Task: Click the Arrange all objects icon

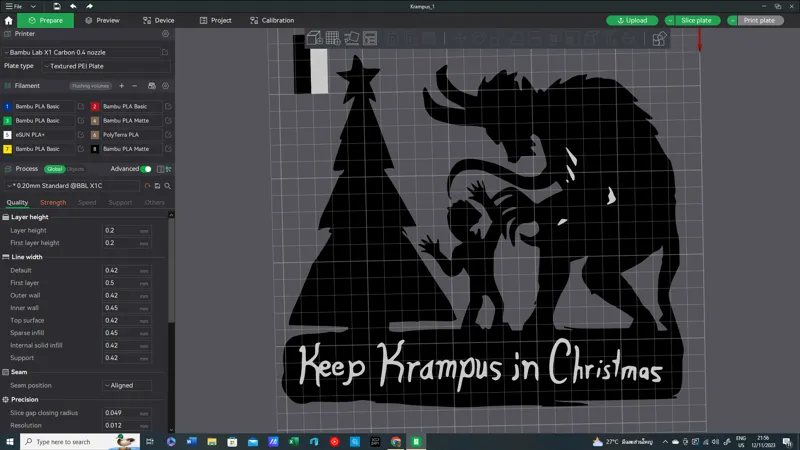Action: click(x=370, y=38)
